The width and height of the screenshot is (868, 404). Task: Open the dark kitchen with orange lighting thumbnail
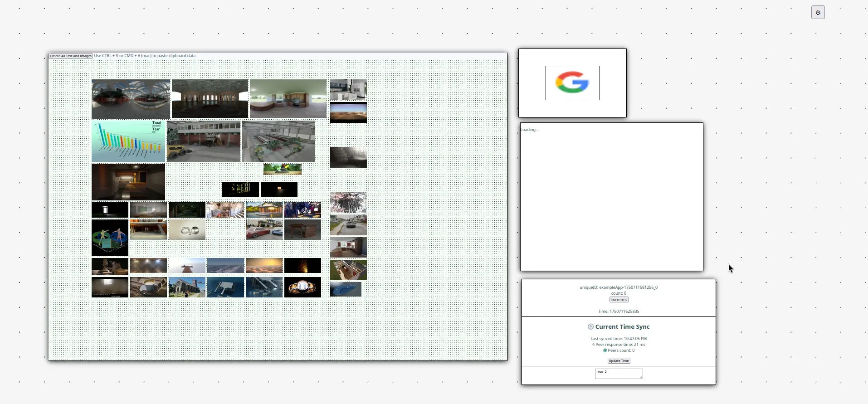pyautogui.click(x=128, y=182)
